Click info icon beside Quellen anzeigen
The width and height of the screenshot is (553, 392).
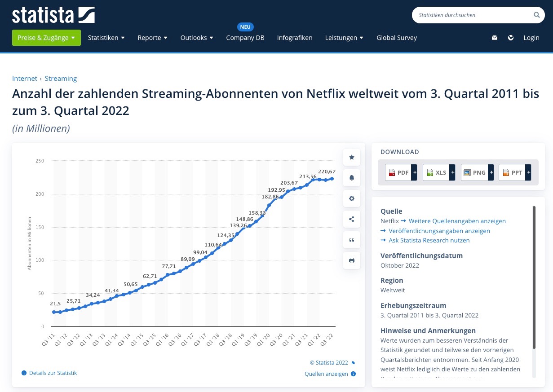coord(353,374)
